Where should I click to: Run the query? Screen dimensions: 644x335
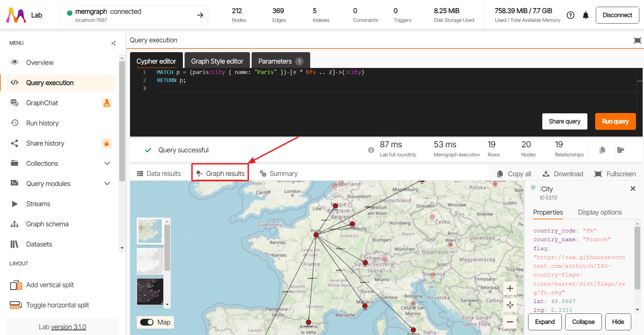(615, 121)
